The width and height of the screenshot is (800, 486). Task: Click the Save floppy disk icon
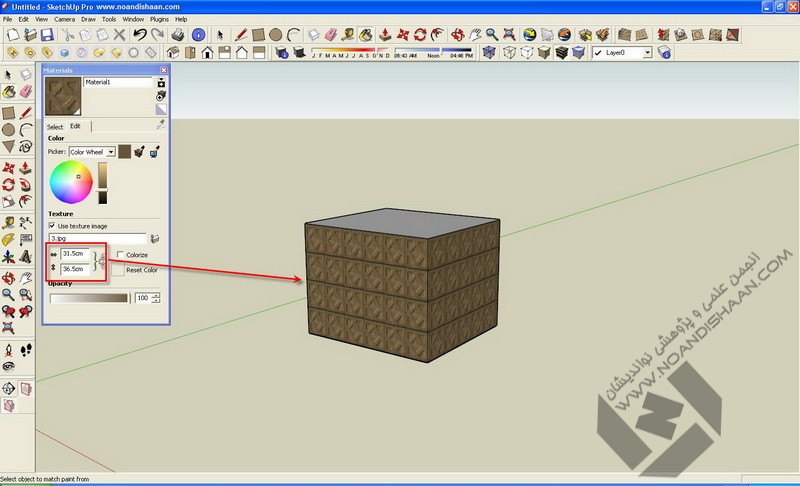46,35
